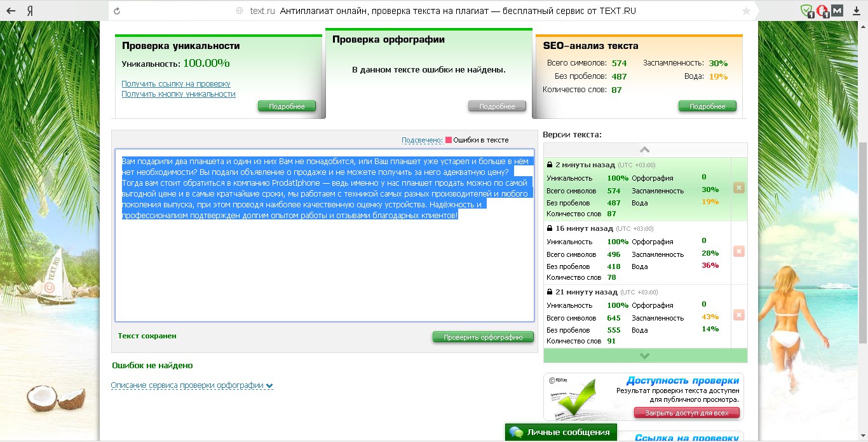Click the Вода 19% value in SEO tab
The width and height of the screenshot is (868, 442).
point(718,76)
